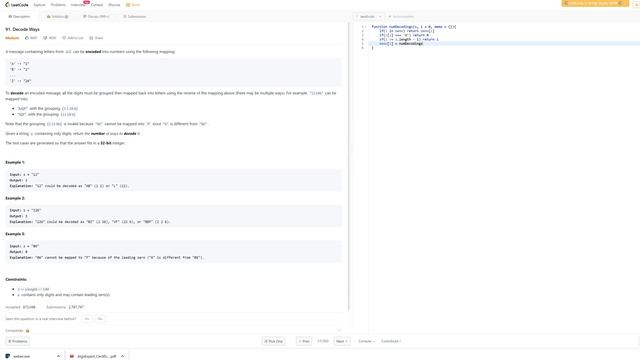Expand the Companies section chevron
The height and width of the screenshot is (360, 640).
(x=339, y=331)
